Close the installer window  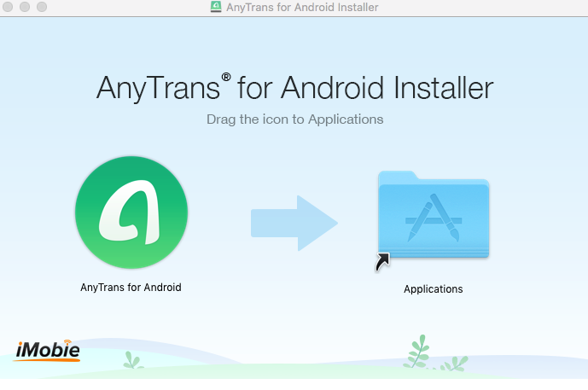(x=8, y=6)
